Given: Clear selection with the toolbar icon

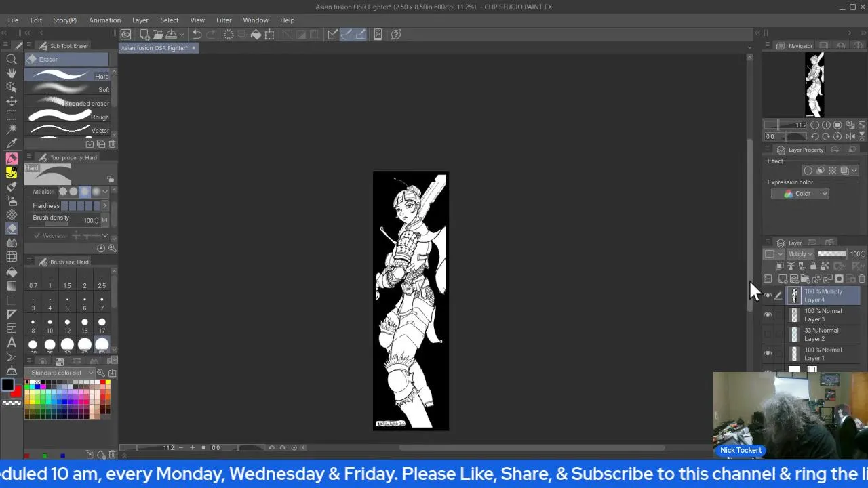Looking at the screenshot, I should coord(229,34).
